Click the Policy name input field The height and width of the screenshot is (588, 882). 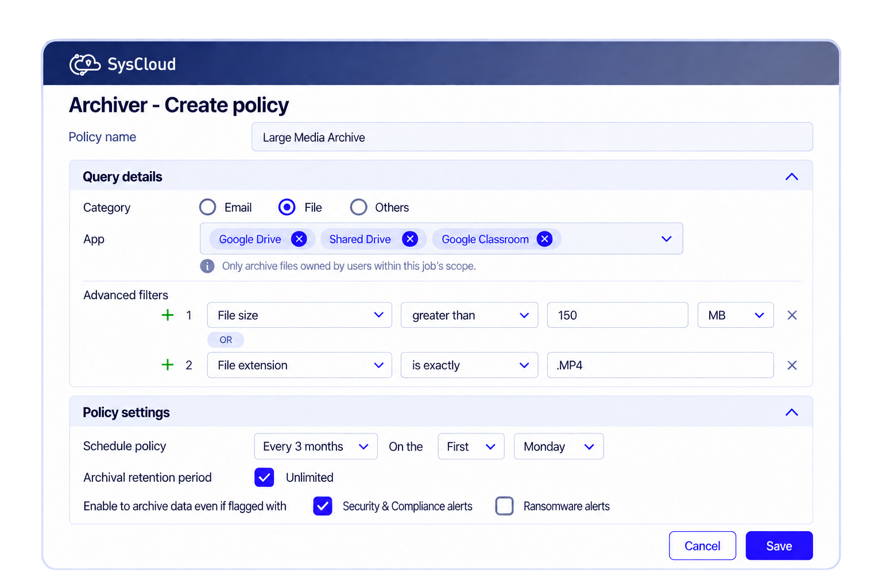532,137
